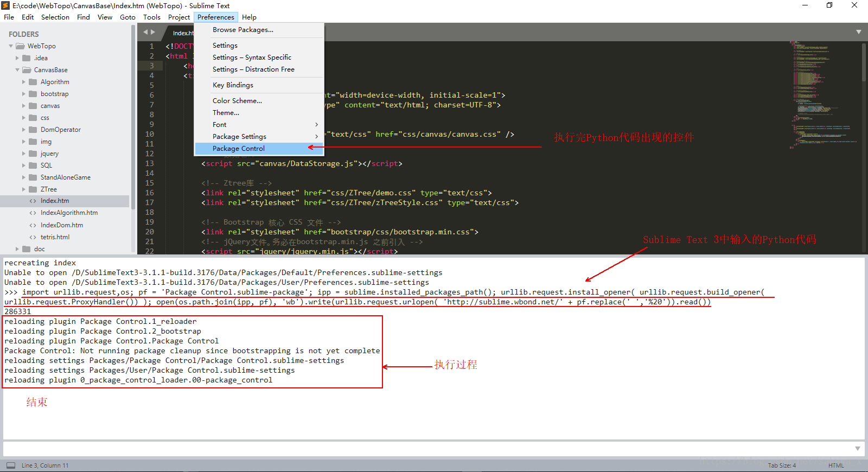Screen dimensions: 868x472
Task: Click the HTML syntax selector in status bar
Action: (836, 465)
